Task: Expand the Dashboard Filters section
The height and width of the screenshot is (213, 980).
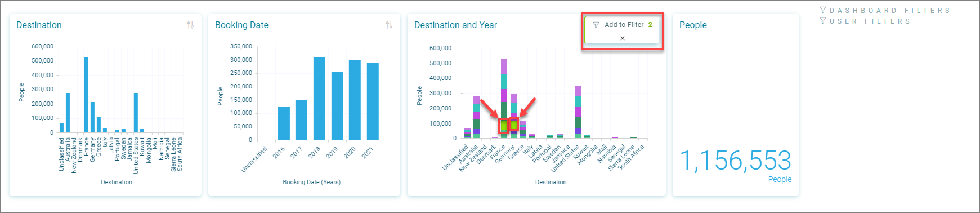Action: (x=890, y=10)
